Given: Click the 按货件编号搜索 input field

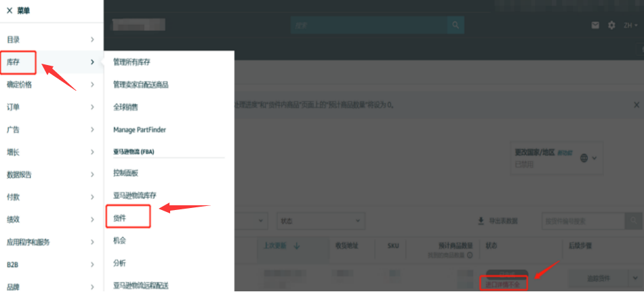Looking at the screenshot, I should (583, 221).
